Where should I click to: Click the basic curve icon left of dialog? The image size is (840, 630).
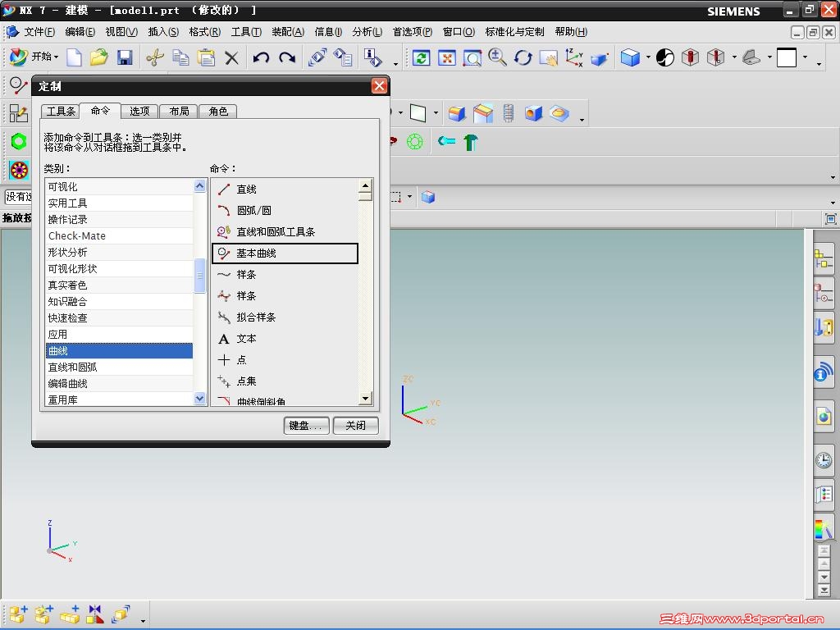point(18,85)
